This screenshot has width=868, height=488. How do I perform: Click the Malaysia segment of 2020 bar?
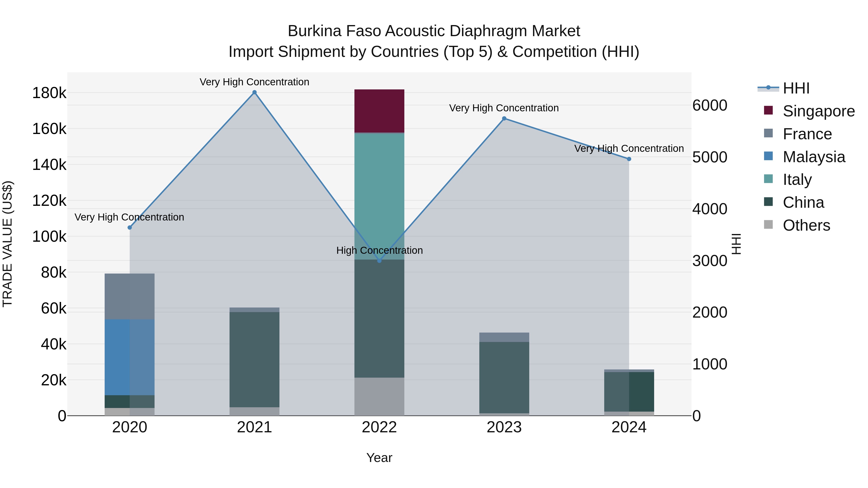click(x=130, y=357)
